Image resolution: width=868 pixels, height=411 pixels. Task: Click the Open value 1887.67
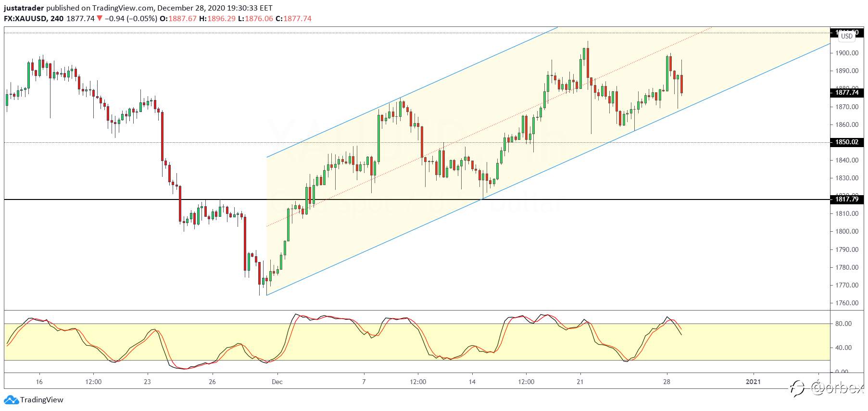(182, 19)
